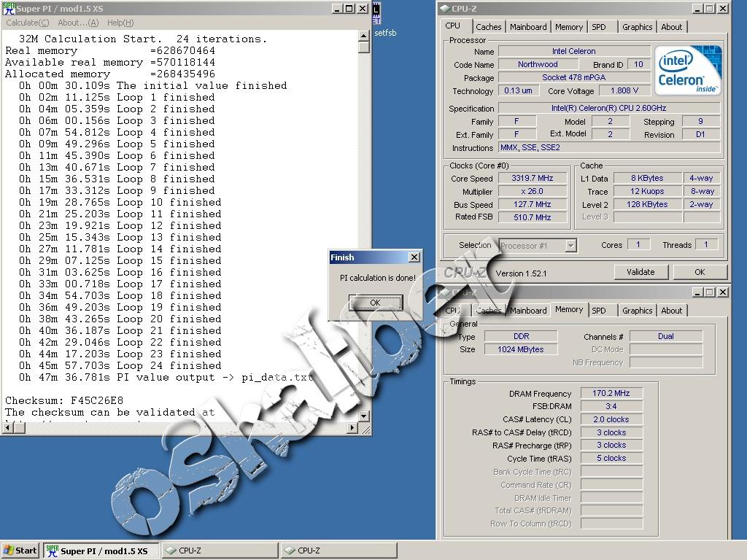Open the Help menu in Super PI
The width and height of the screenshot is (747, 560).
120,23
